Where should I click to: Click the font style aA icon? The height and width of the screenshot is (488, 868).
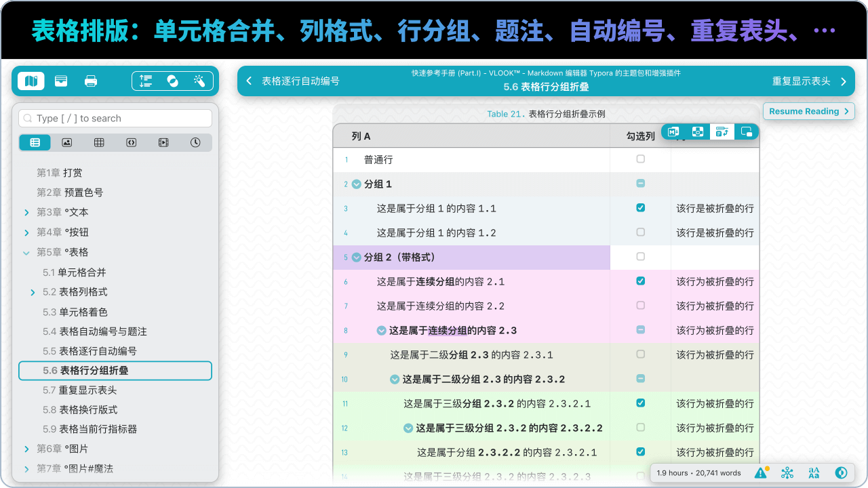(814, 473)
